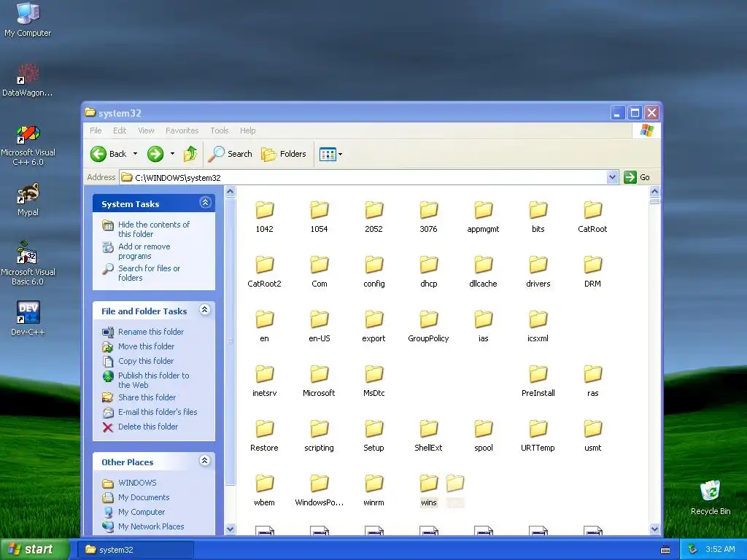The height and width of the screenshot is (560, 747).
Task: Click the green Forward arrow button
Action: 155,154
